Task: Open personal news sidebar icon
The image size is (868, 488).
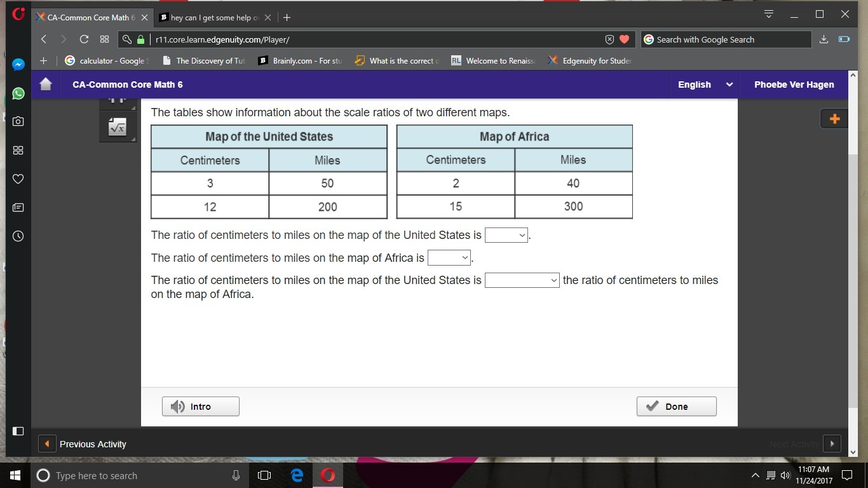Action: coord(18,208)
